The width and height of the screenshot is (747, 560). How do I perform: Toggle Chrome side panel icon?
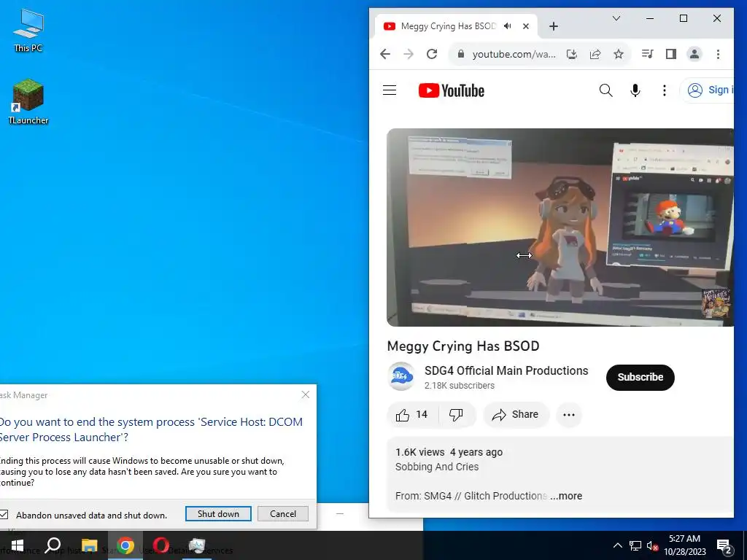(x=671, y=54)
